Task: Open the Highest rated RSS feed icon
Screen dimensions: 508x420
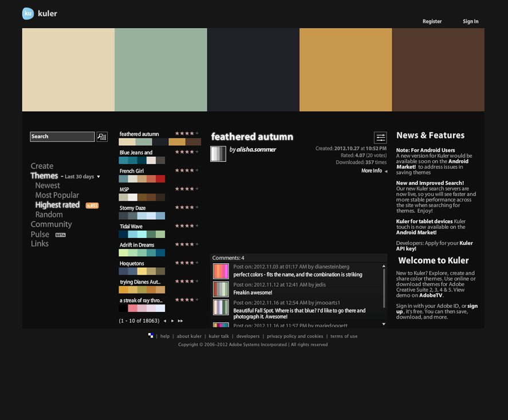Action: coord(92,205)
